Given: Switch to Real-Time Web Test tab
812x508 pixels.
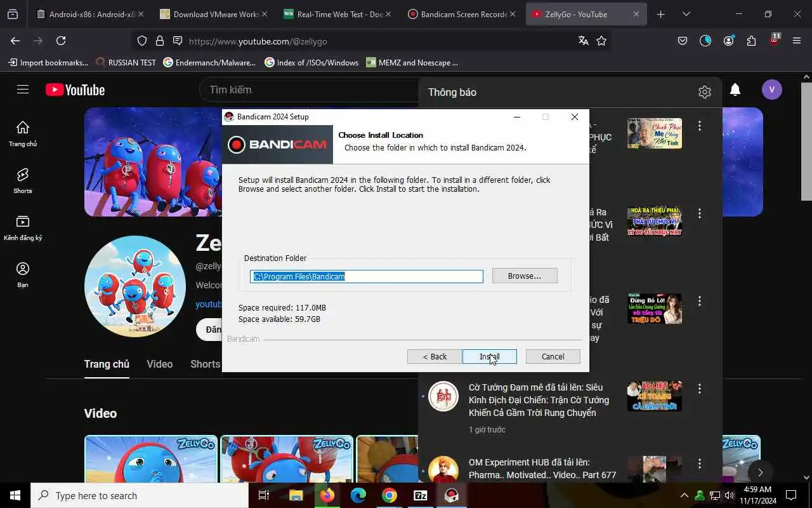Looking at the screenshot, I should (x=336, y=14).
